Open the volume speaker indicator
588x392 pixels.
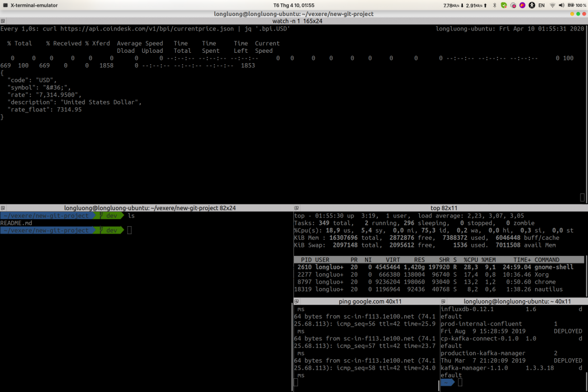[x=562, y=5]
